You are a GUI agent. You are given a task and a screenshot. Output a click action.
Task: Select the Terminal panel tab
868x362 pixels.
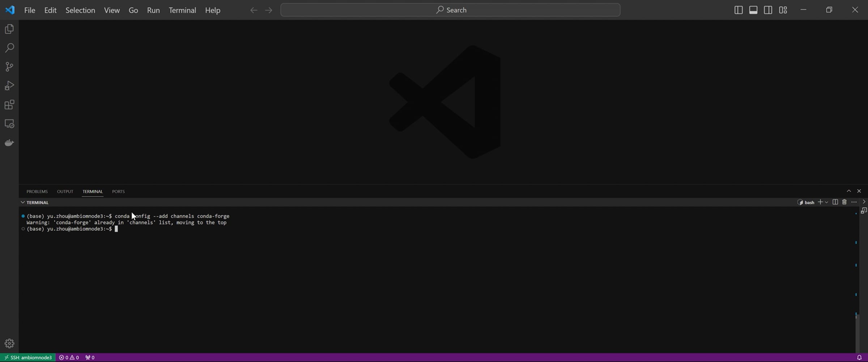click(93, 191)
